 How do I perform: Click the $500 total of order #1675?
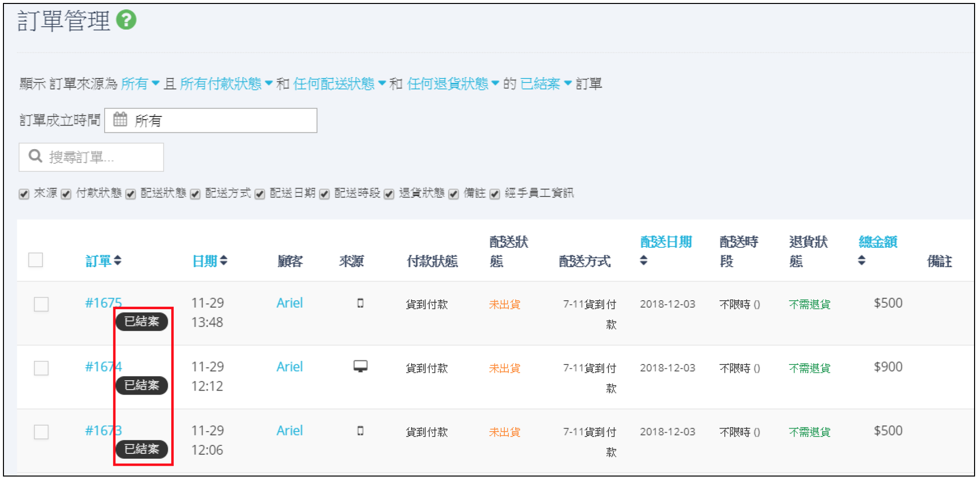888,303
